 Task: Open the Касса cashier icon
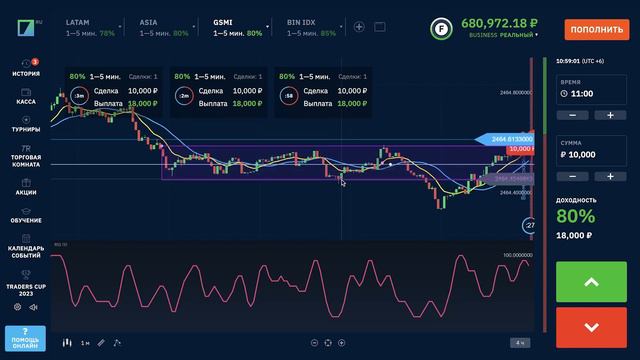[26, 92]
